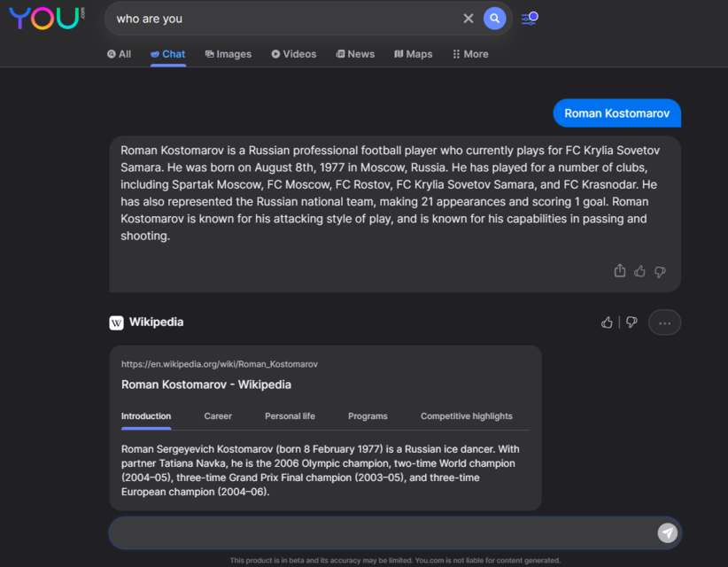Open the Videos tab
Screen dimensions: 728x567
click(293, 54)
